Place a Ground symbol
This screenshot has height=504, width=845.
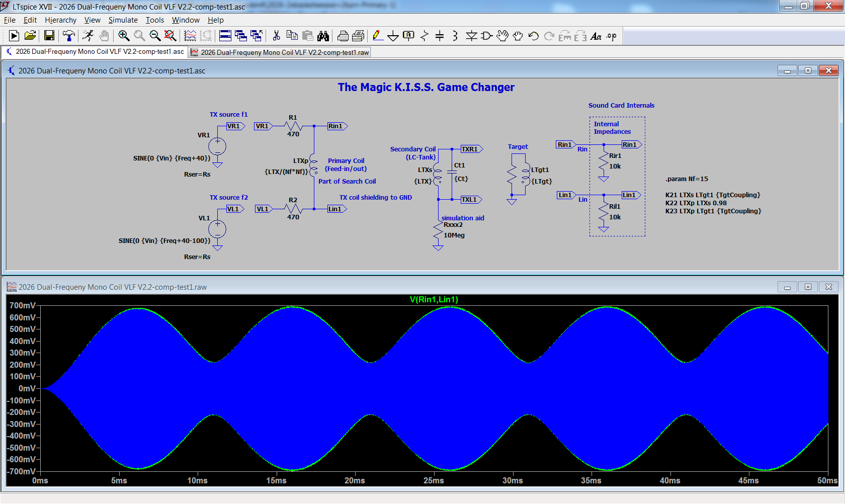(393, 36)
